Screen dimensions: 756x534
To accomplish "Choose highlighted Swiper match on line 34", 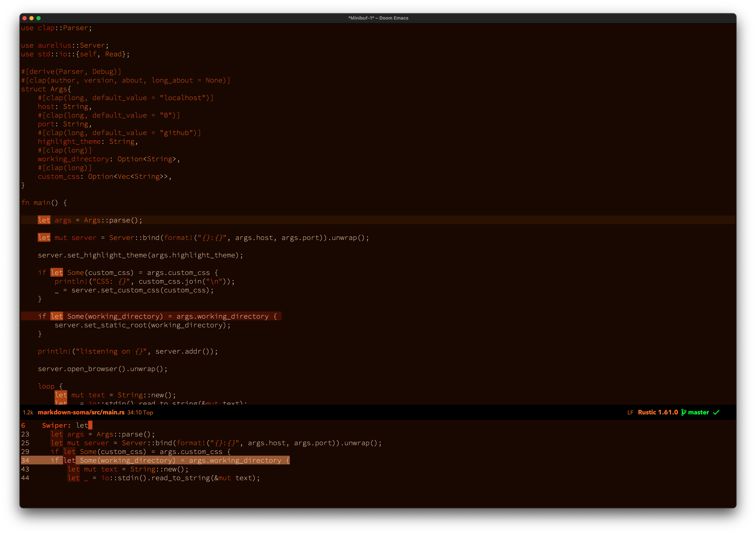I will point(170,460).
